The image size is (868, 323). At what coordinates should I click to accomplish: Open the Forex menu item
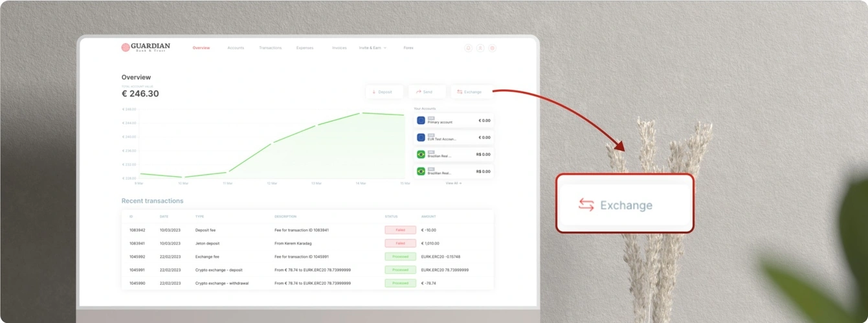tap(408, 48)
